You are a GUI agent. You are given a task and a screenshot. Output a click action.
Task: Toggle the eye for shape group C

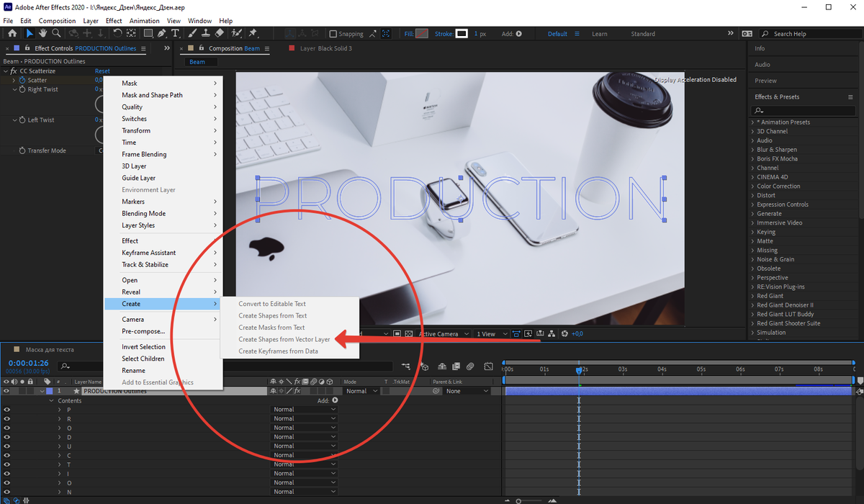(6, 455)
